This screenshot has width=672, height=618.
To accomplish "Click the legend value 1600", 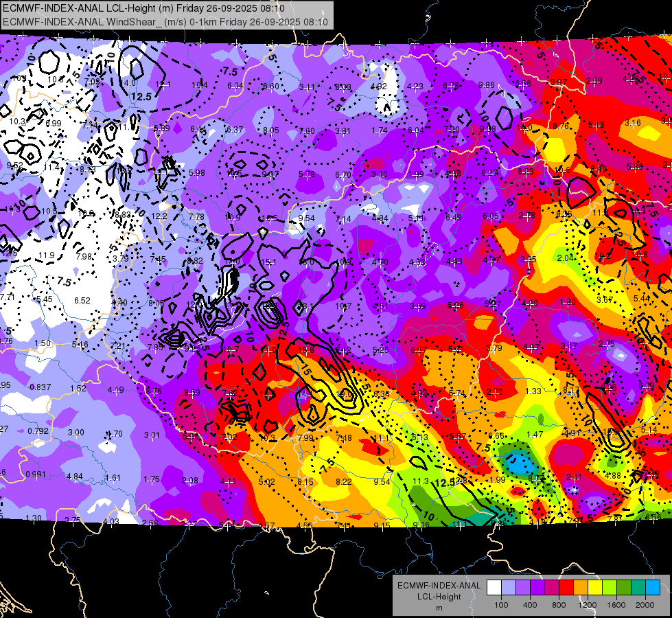I will click(x=616, y=605).
